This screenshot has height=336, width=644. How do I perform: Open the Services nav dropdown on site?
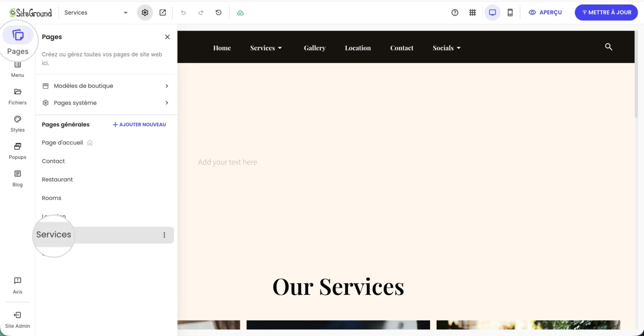266,48
